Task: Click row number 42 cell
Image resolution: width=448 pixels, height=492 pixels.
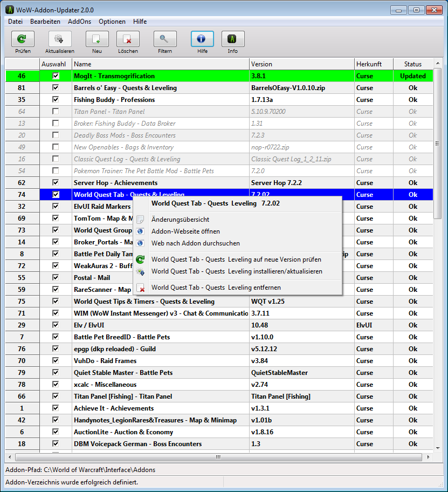Action: pyautogui.click(x=22, y=420)
